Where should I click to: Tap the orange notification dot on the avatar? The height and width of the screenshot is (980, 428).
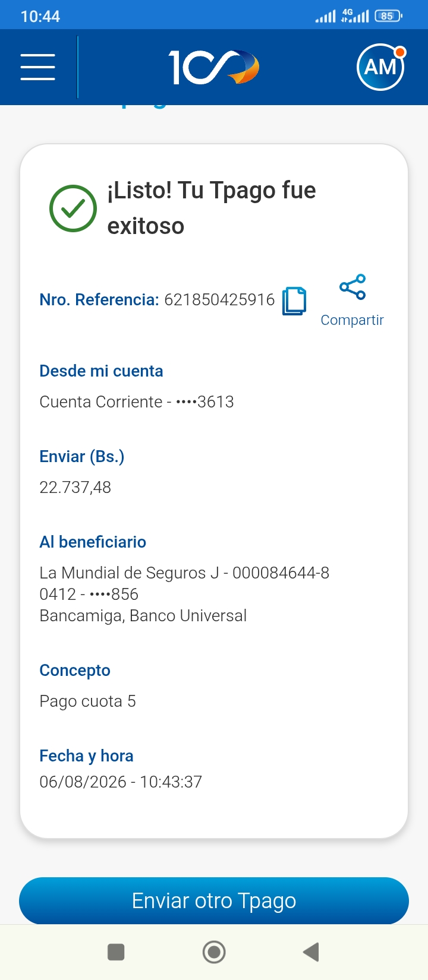pos(400,52)
